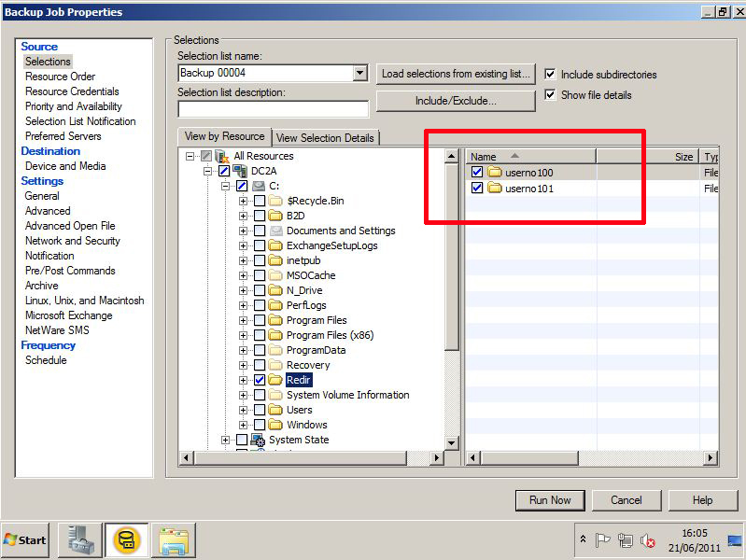This screenshot has height=560, width=746.
Task: Click the N_Drive folder icon
Action: point(275,290)
